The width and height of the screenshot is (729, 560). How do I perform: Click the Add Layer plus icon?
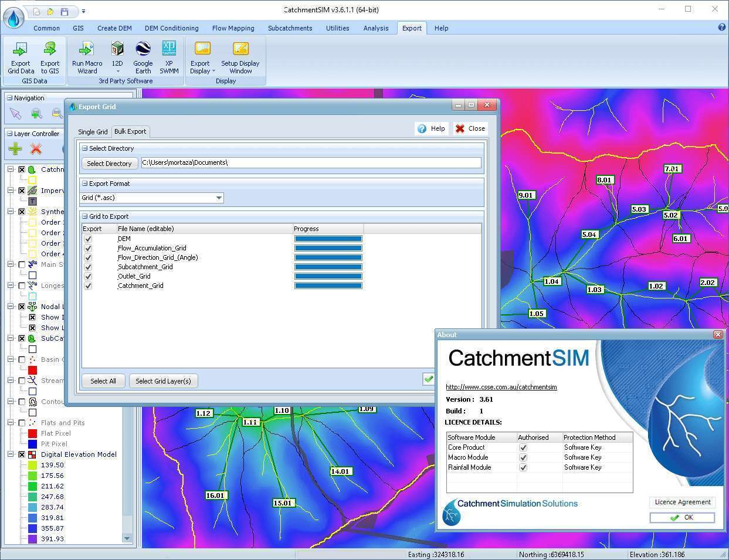[15, 148]
